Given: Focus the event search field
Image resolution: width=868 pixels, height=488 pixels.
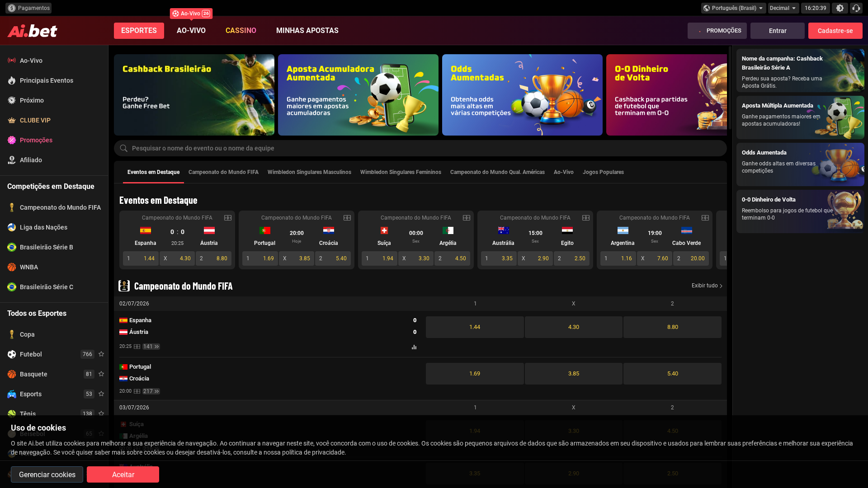Looking at the screenshot, I should 420,148.
